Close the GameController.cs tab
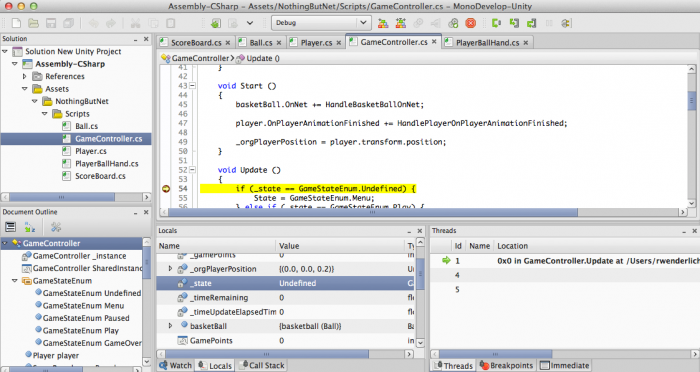This screenshot has width=700, height=372. pos(434,42)
